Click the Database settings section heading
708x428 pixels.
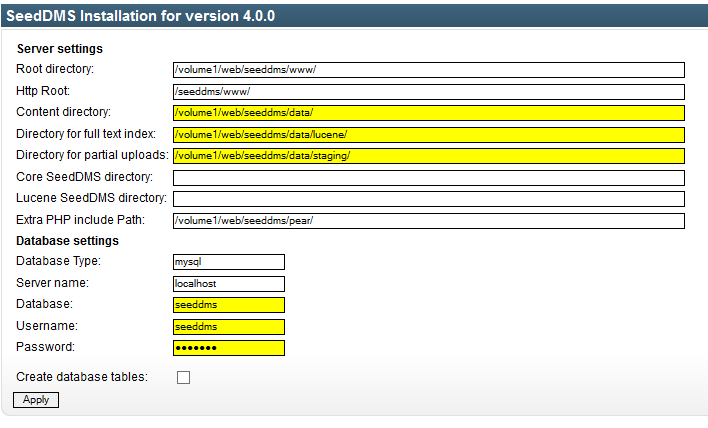pos(67,240)
